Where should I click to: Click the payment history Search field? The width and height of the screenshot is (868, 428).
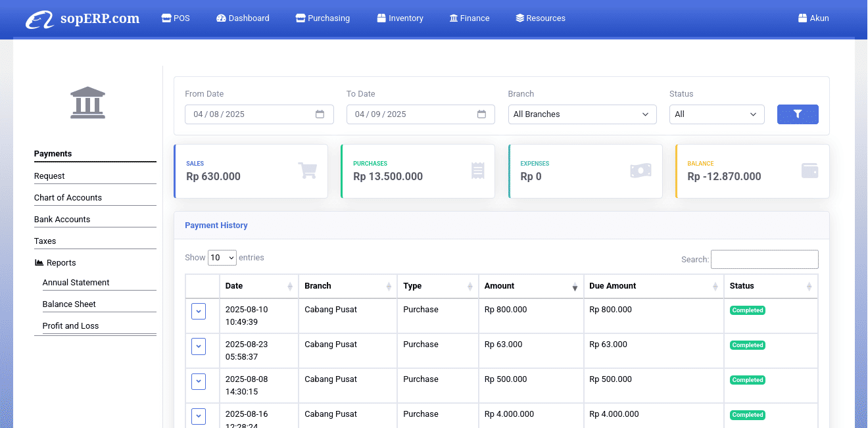pyautogui.click(x=764, y=259)
